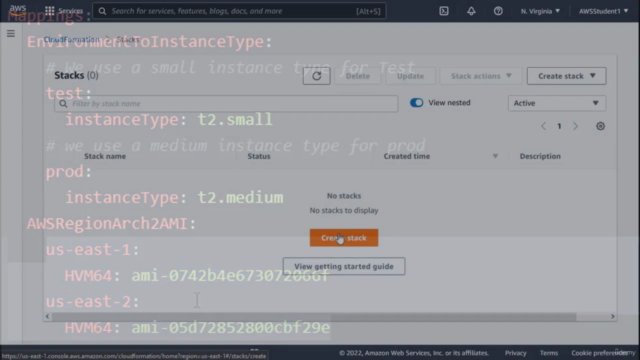640x360 pixels.
Task: Expand the Stack actions dropdown
Action: [x=481, y=76]
